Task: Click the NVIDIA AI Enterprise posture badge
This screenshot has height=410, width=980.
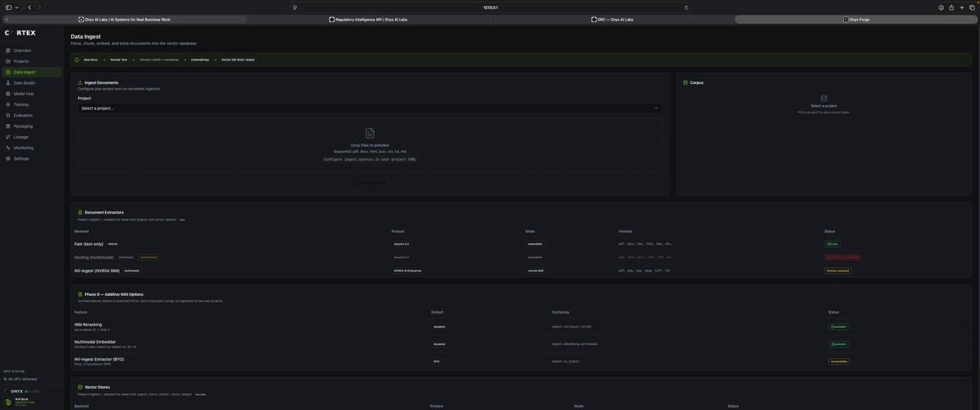Action: (x=407, y=271)
